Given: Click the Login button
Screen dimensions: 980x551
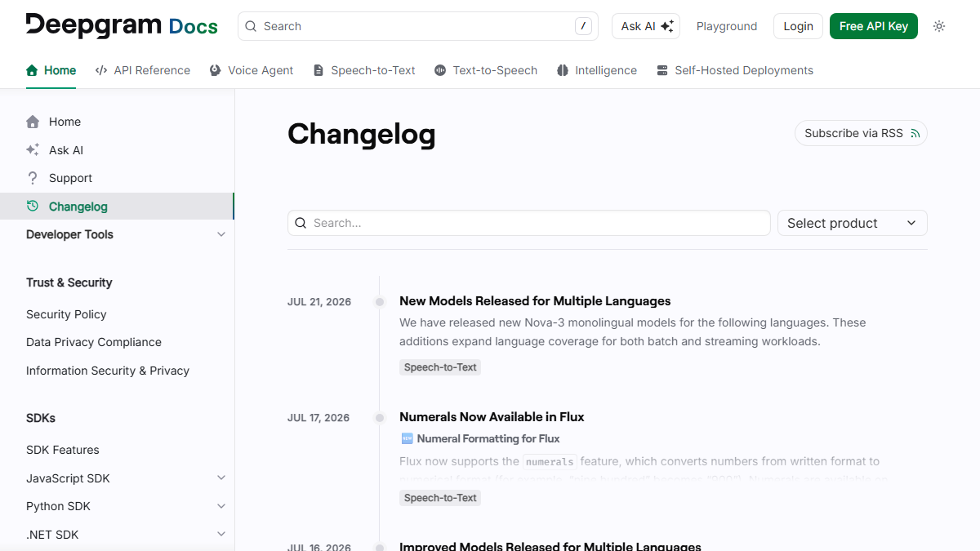Looking at the screenshot, I should click(x=798, y=26).
